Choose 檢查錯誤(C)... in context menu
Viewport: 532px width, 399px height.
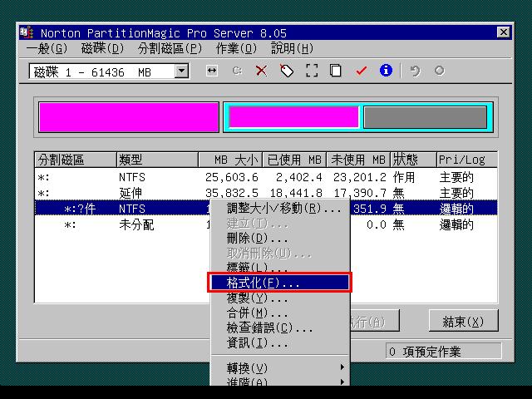point(280,328)
